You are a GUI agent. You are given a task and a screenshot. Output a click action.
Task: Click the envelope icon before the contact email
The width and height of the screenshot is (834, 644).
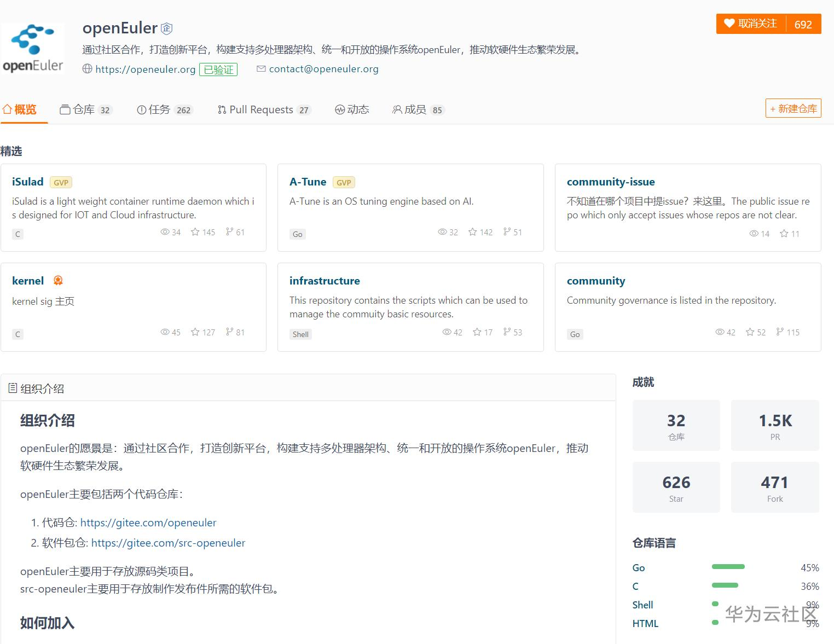pyautogui.click(x=261, y=68)
